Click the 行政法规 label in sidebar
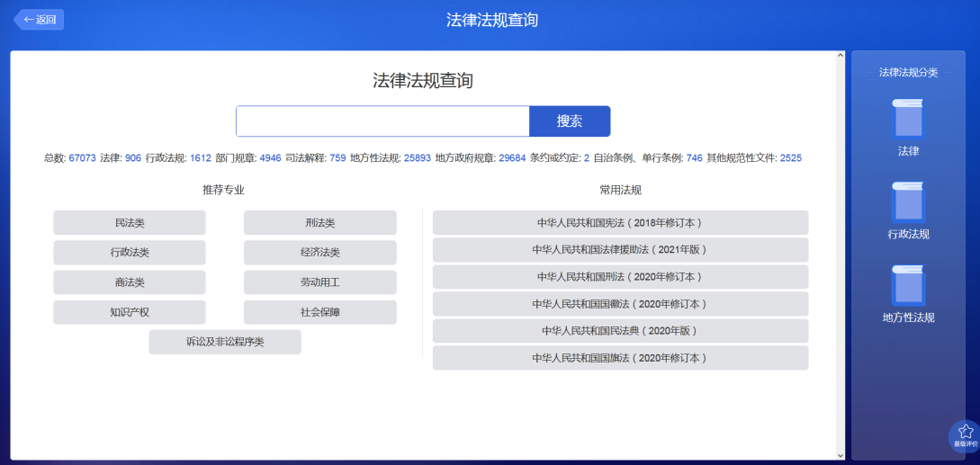This screenshot has height=465, width=980. tap(908, 235)
